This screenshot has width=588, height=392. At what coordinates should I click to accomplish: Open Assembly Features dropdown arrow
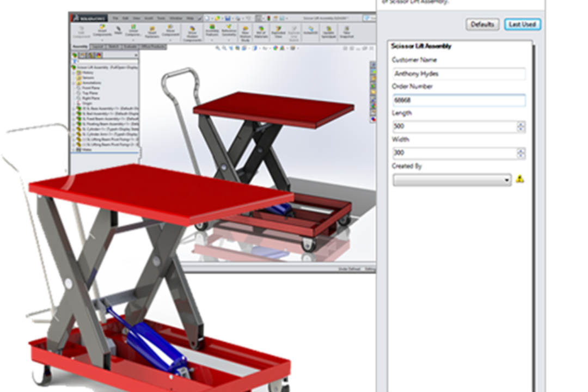[x=212, y=40]
